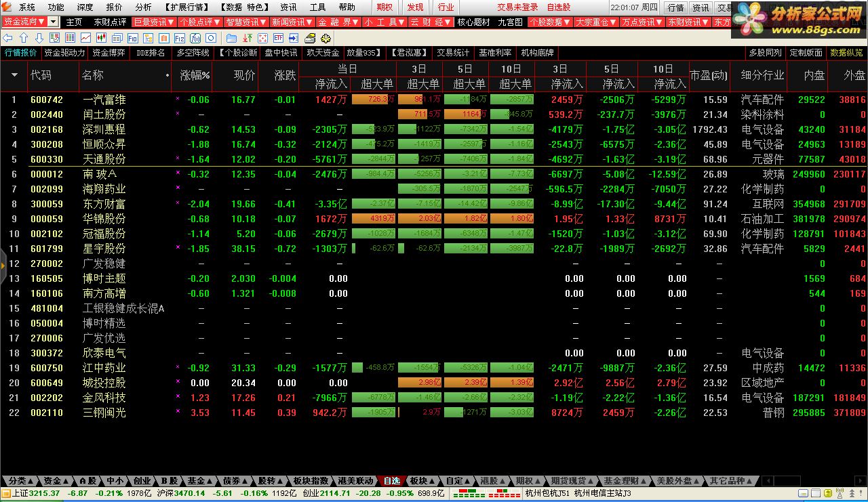Click 交易未登录 link in top bar
Screen dimensions: 868x502
pos(517,7)
